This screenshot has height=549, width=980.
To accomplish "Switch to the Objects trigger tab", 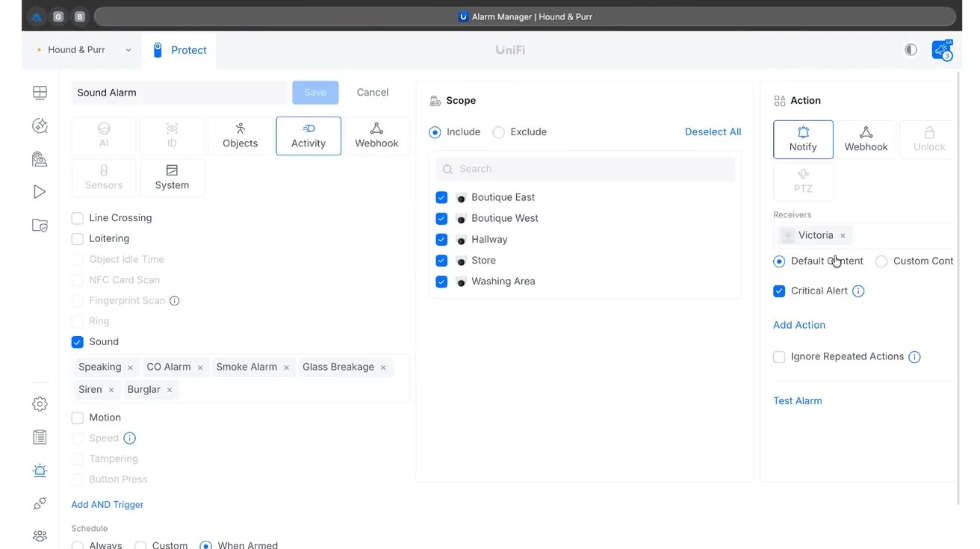I will coord(241,136).
